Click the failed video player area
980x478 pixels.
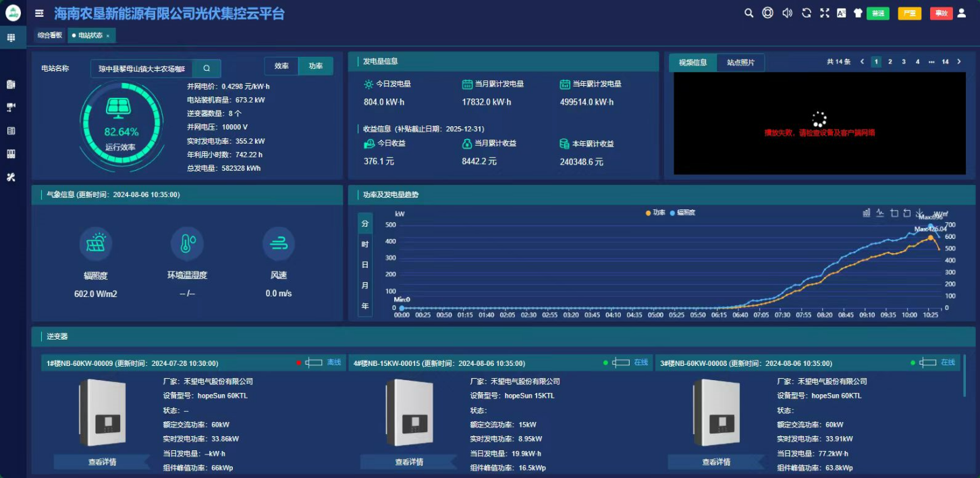[x=819, y=124]
